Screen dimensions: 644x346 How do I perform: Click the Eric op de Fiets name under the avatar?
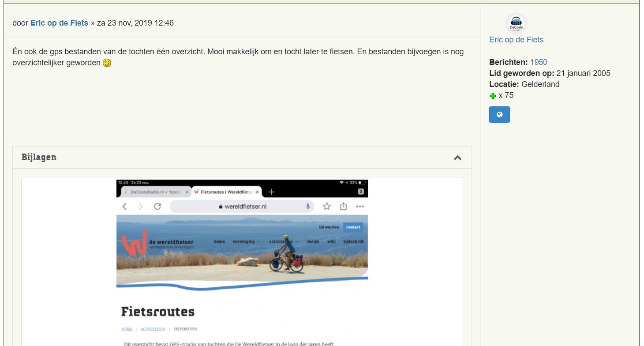[x=516, y=40]
